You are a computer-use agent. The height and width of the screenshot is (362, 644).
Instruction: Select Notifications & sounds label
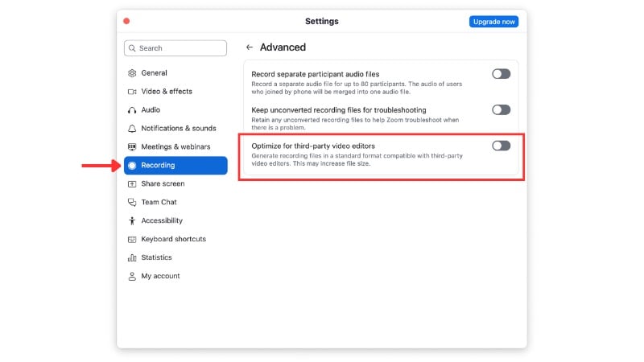click(x=179, y=129)
